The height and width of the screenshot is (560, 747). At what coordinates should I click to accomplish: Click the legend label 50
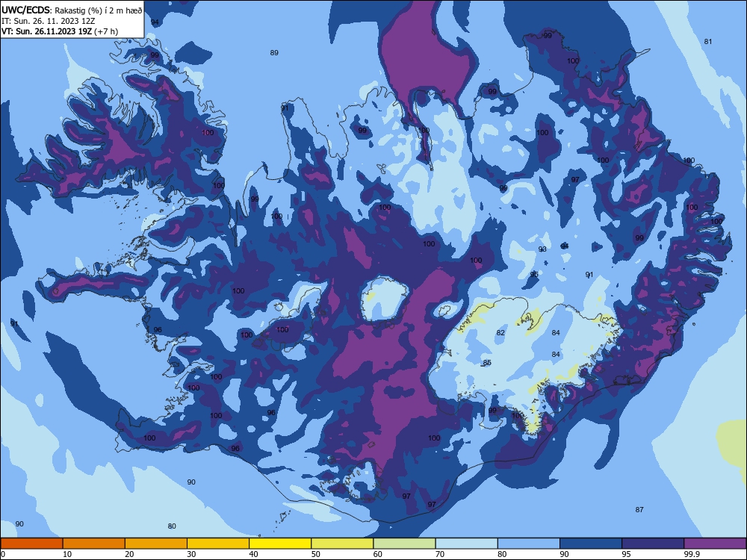(315, 554)
